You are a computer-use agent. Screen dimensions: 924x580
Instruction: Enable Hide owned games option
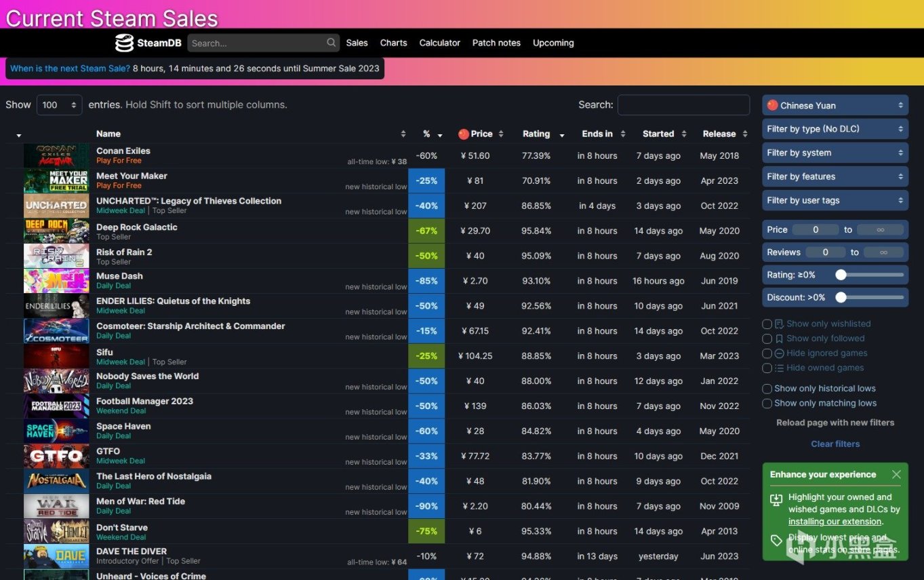click(767, 368)
